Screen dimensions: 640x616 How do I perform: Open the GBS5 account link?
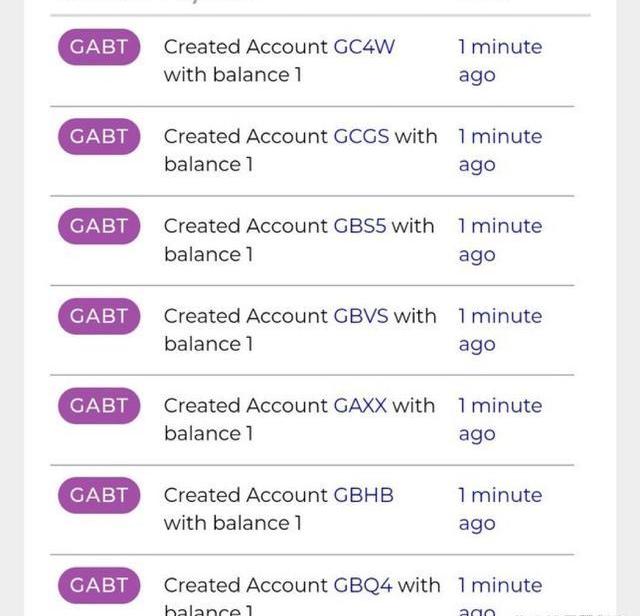click(x=359, y=227)
